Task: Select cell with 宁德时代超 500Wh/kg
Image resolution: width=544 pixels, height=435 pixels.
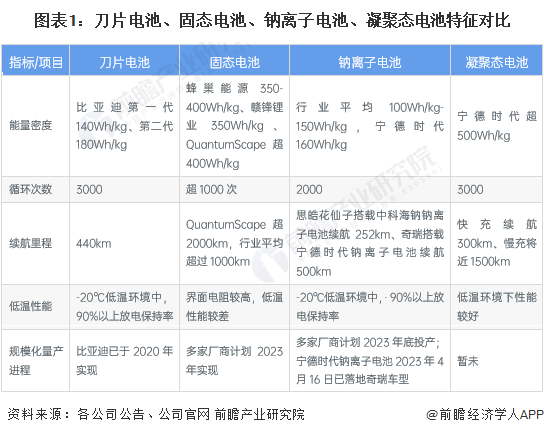Action: click(x=496, y=126)
